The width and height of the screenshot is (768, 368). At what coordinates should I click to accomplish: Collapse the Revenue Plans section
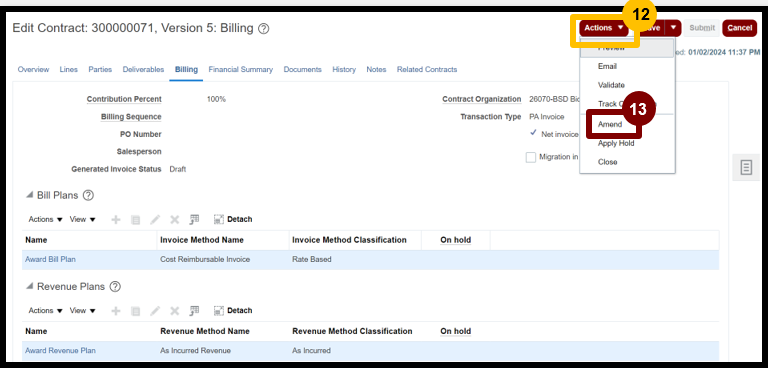click(29, 287)
